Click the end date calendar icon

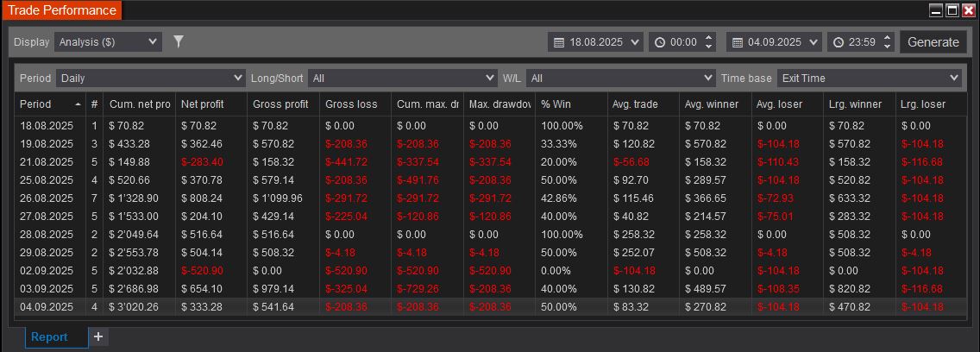pos(737,42)
